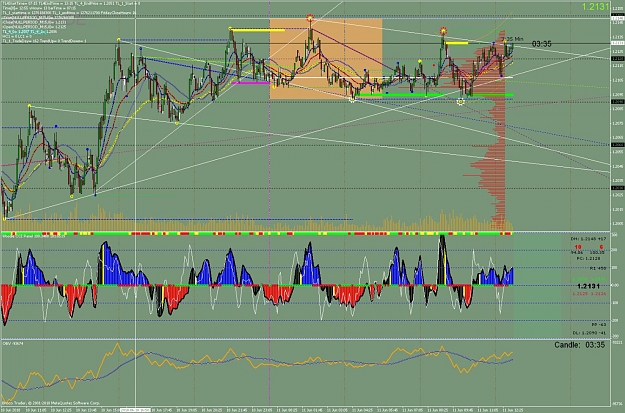
Task: Click the highlighted crosshair date tag on the time axis
Action: tap(136, 409)
